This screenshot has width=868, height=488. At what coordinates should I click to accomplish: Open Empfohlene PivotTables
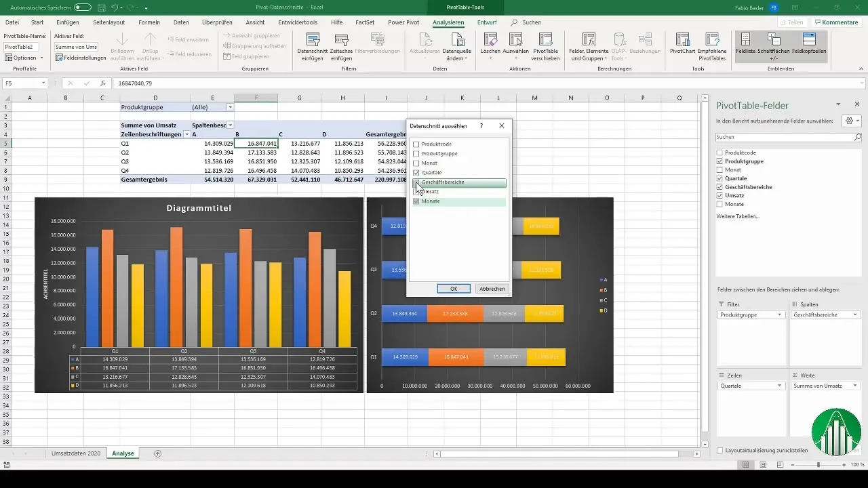click(x=712, y=46)
